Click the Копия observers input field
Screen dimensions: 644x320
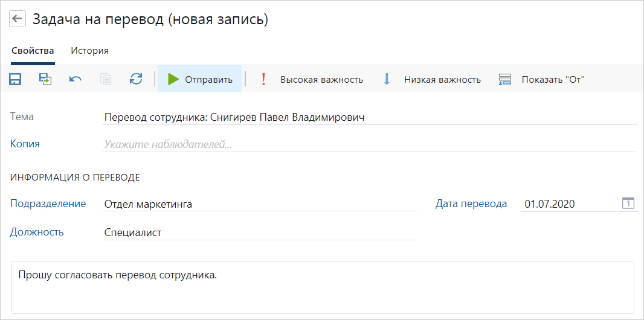[x=370, y=144]
